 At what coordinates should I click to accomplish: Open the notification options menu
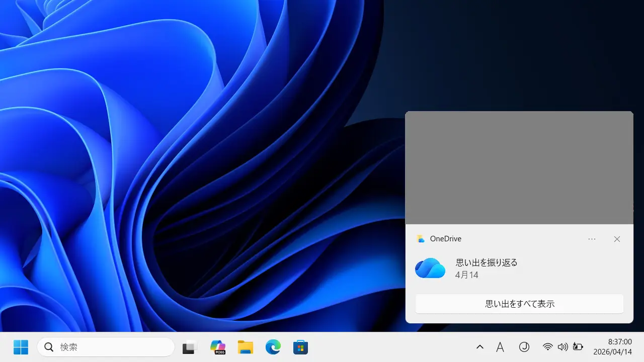click(x=592, y=239)
